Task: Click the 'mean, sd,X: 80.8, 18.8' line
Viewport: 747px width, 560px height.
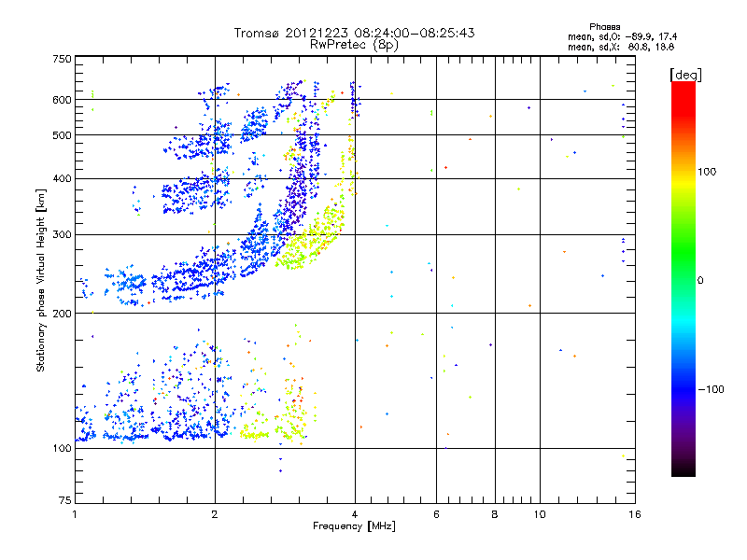Action: tap(621, 47)
